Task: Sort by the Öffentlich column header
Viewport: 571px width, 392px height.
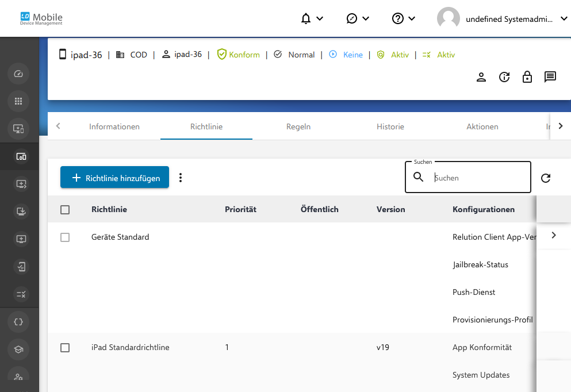Action: (319, 209)
